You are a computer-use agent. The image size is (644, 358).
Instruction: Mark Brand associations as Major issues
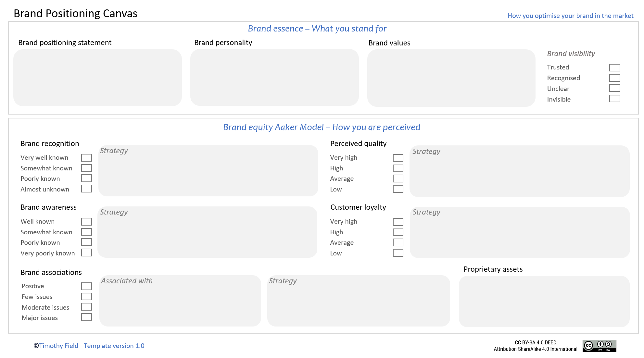(x=86, y=317)
